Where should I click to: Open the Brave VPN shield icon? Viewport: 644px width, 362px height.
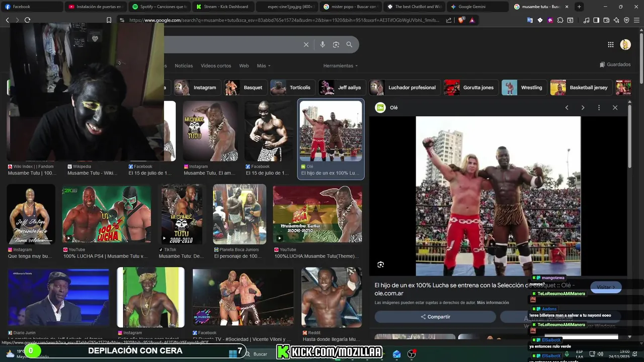click(626, 20)
